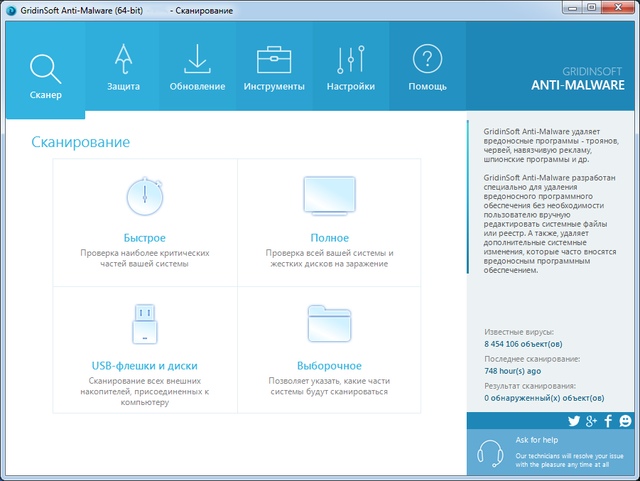
Task: Open the Facebook icon
Action: pyautogui.click(x=608, y=421)
